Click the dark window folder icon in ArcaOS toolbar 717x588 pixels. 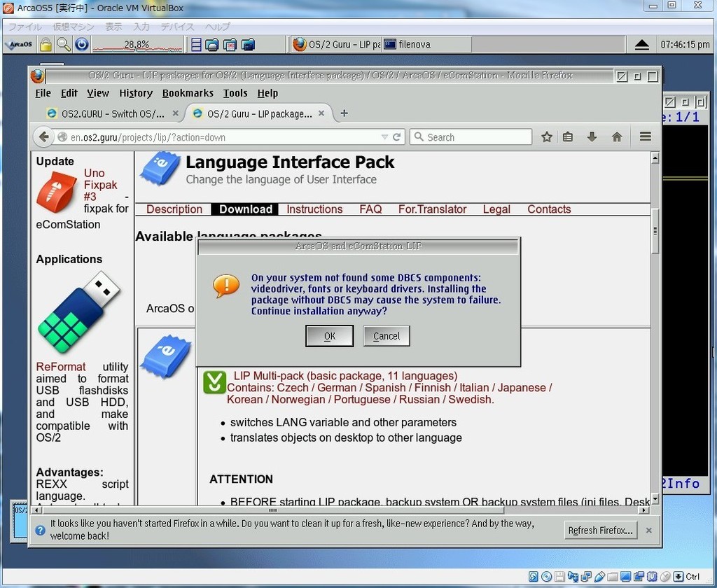point(248,45)
